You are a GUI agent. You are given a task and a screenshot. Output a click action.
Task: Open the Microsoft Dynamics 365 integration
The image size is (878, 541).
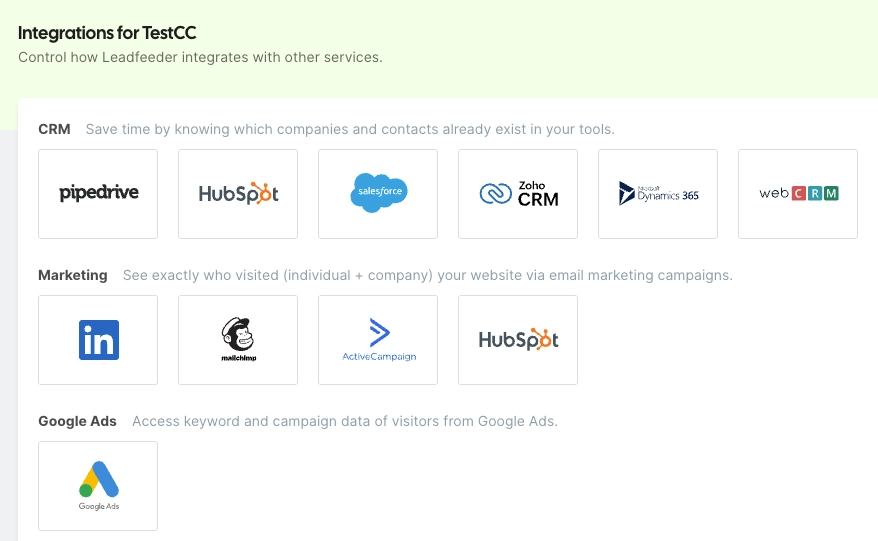pyautogui.click(x=658, y=194)
